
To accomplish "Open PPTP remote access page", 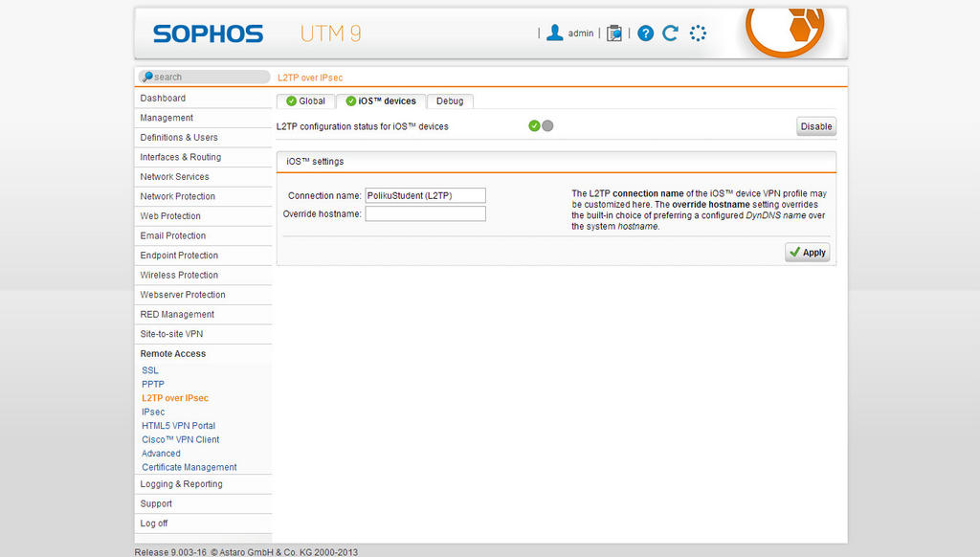I will pos(153,385).
